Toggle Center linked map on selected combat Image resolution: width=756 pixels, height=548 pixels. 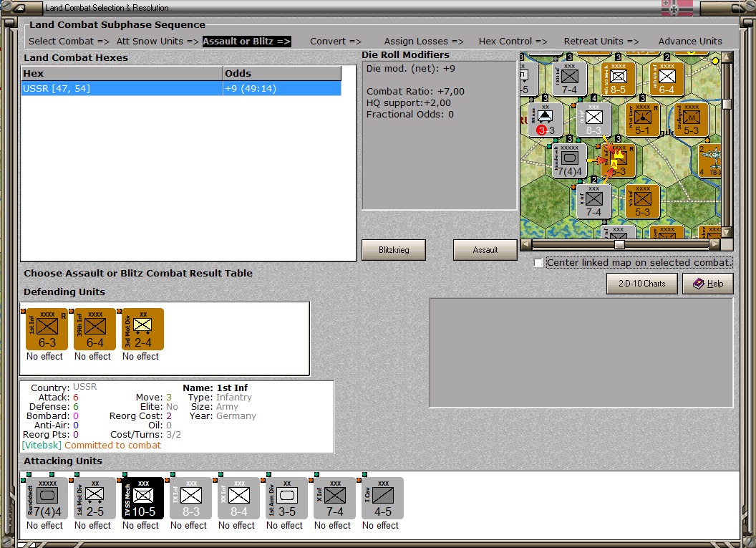click(x=538, y=263)
